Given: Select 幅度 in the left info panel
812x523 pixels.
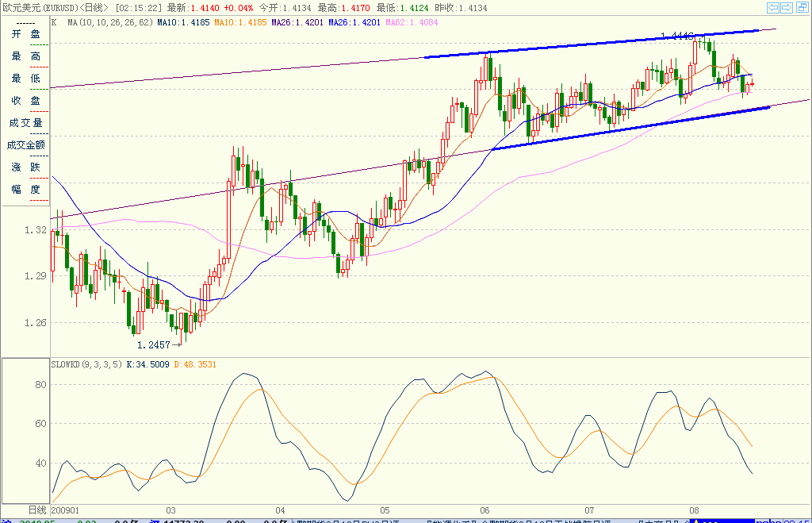Looking at the screenshot, I should coord(25,190).
